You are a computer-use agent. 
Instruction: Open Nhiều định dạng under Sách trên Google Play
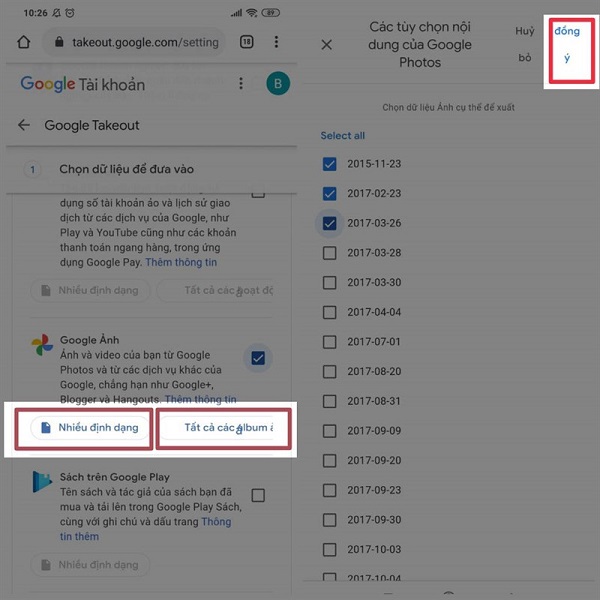tap(90, 565)
